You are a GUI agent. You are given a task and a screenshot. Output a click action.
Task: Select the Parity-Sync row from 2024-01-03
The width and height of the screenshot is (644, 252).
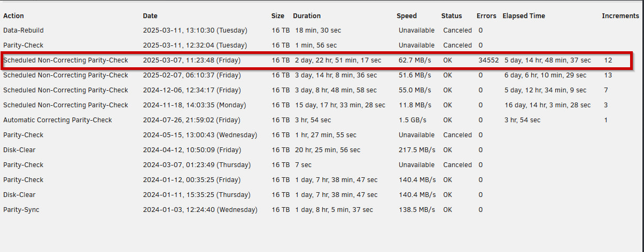point(321,210)
